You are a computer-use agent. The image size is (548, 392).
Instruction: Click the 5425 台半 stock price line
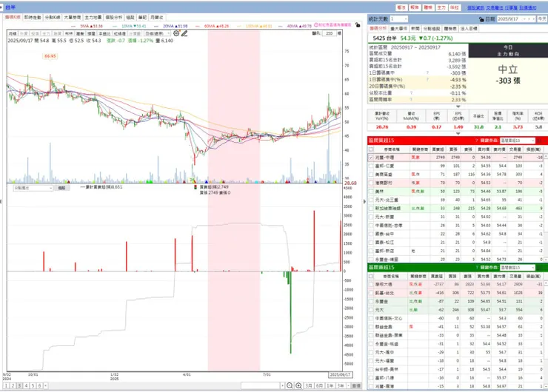[412, 38]
